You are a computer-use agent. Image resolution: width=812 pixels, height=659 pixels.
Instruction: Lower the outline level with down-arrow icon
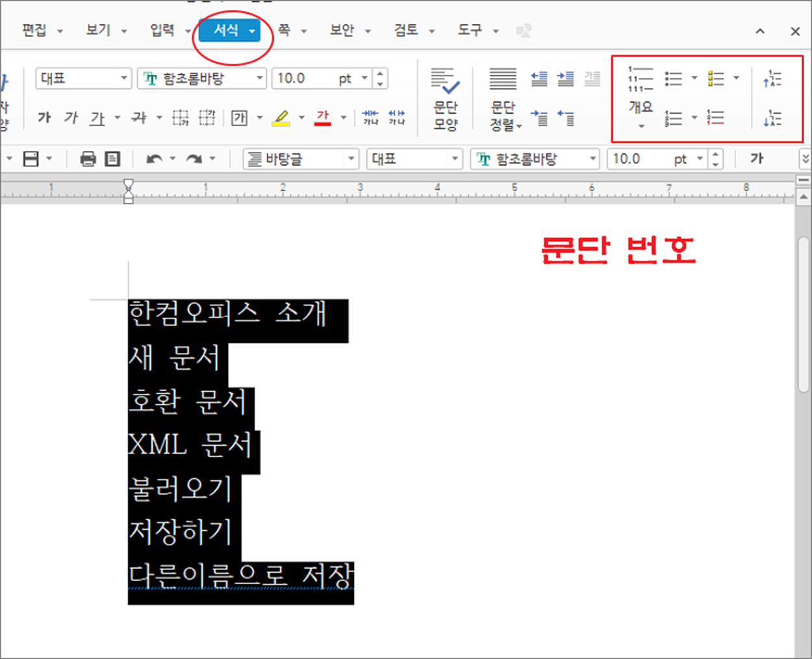pyautogui.click(x=772, y=118)
